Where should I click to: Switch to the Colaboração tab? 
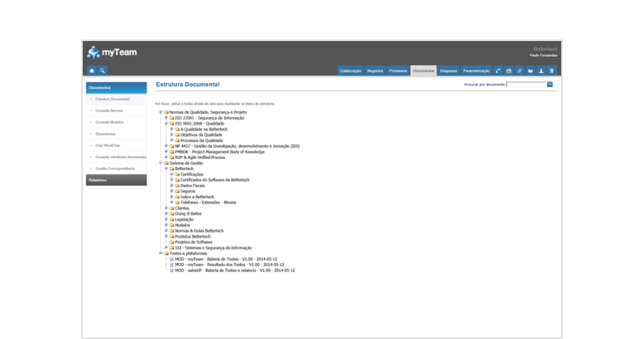click(x=350, y=71)
